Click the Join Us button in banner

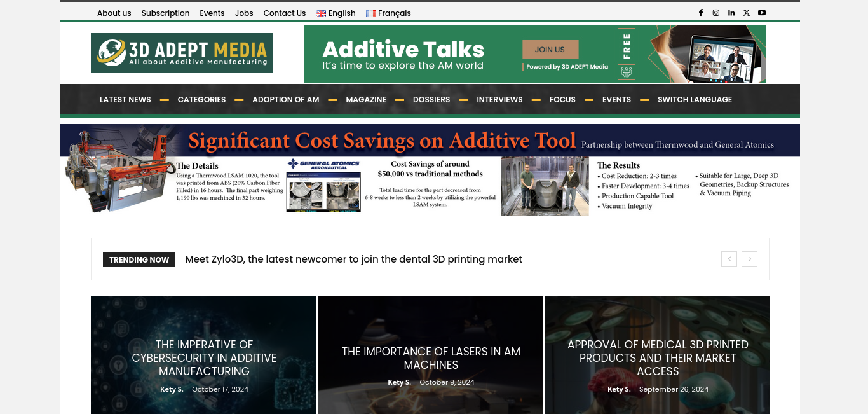click(550, 50)
